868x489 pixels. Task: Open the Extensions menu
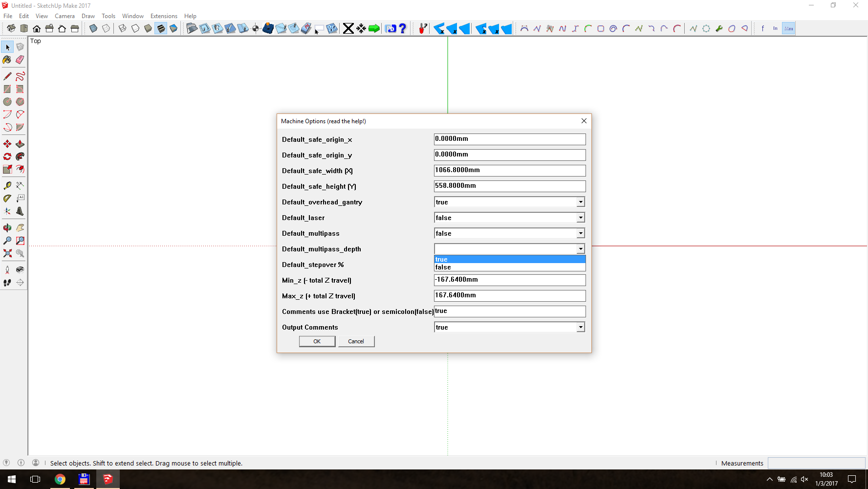[x=164, y=16]
